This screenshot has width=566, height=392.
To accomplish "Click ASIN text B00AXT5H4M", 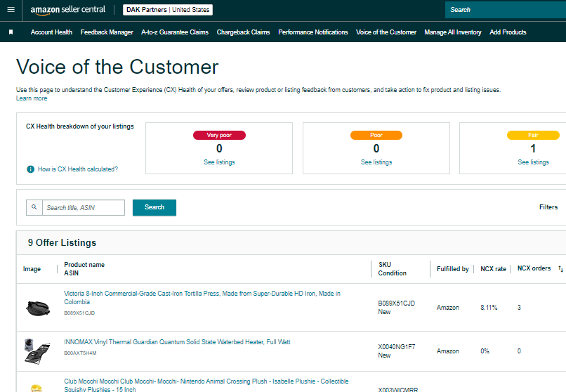I will click(80, 353).
